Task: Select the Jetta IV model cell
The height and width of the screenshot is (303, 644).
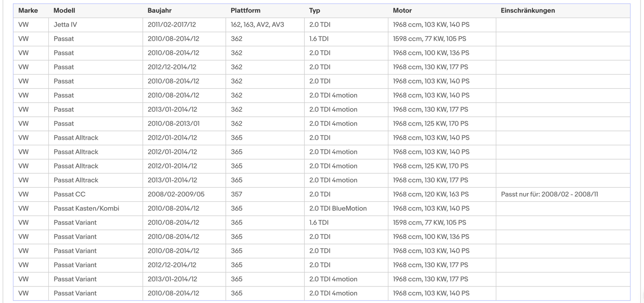Action: (x=96, y=25)
